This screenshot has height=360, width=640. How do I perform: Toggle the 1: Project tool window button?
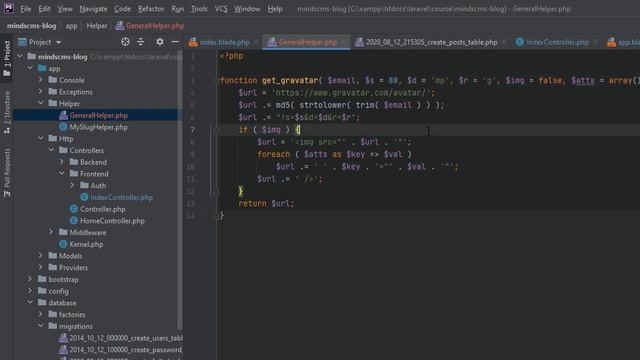tap(7, 58)
